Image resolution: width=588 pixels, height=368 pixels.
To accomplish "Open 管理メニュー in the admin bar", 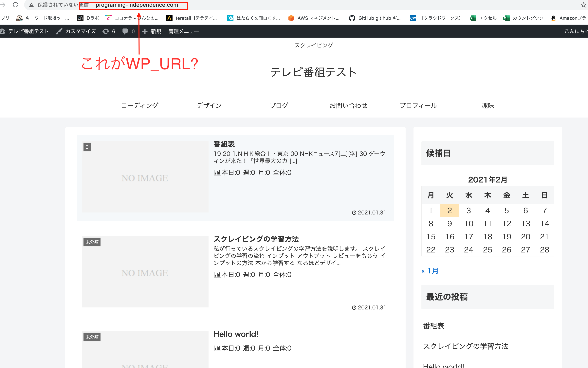I will [x=184, y=31].
